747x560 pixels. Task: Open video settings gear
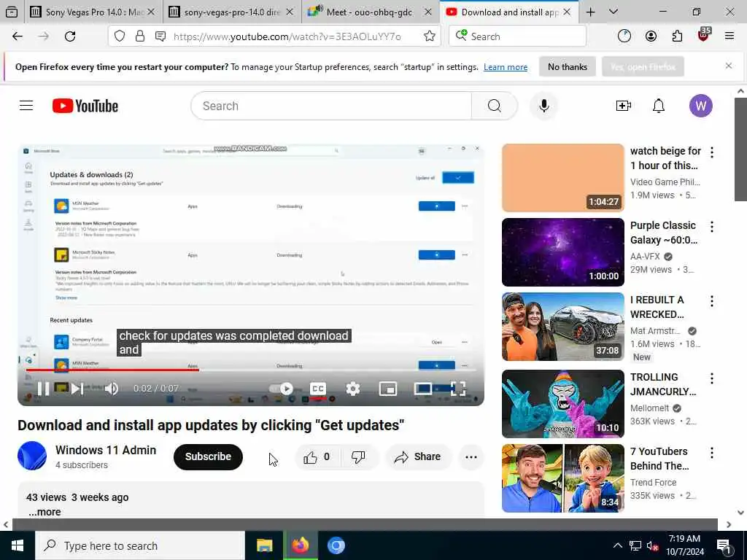353,389
